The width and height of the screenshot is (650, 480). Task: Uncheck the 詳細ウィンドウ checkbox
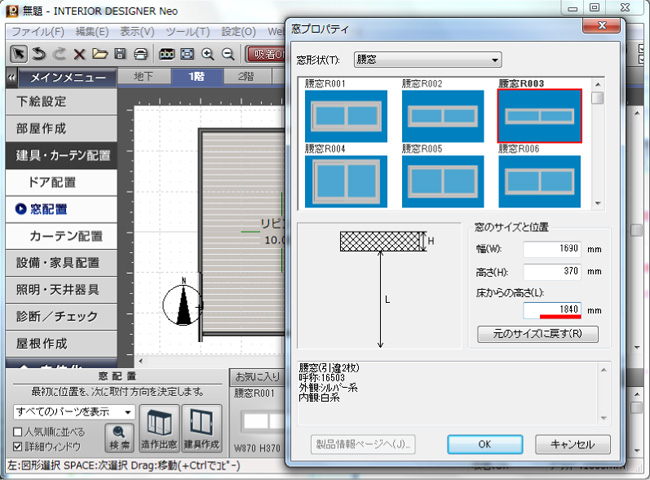pyautogui.click(x=20, y=445)
